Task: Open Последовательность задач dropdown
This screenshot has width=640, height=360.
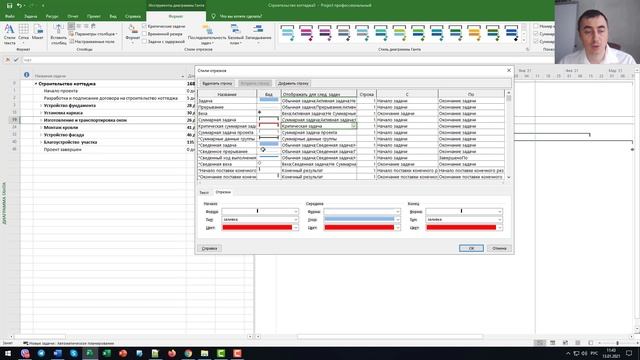Action: (x=207, y=34)
